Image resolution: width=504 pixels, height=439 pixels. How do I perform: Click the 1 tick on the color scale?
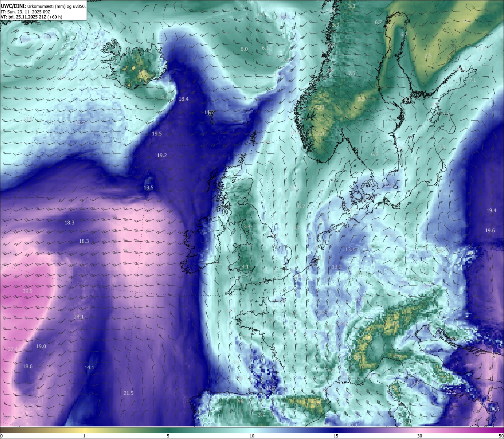click(84, 436)
